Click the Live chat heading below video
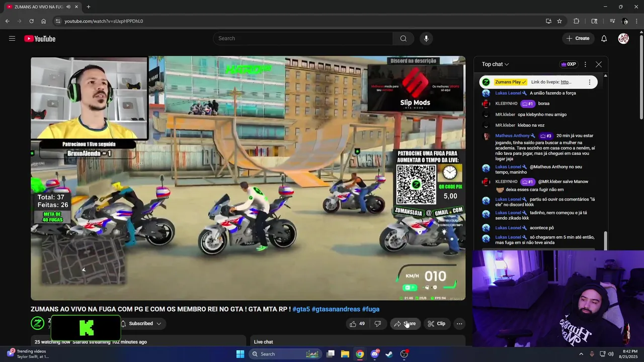 [x=263, y=342]
